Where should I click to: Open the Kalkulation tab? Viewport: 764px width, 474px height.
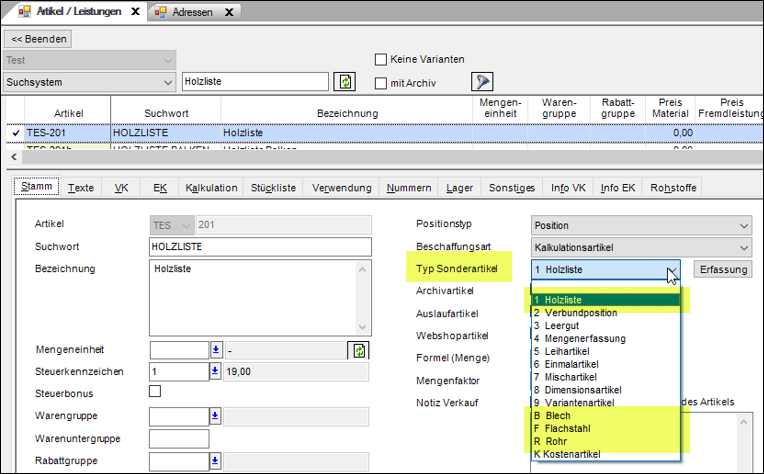tap(212, 187)
